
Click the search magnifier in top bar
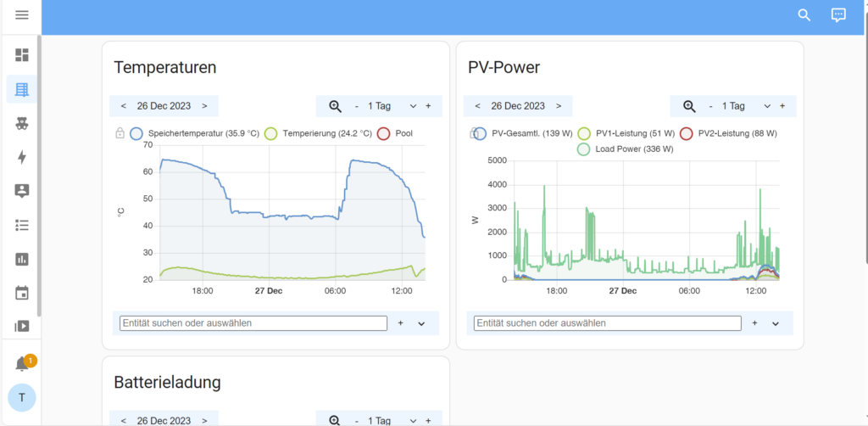coord(804,15)
